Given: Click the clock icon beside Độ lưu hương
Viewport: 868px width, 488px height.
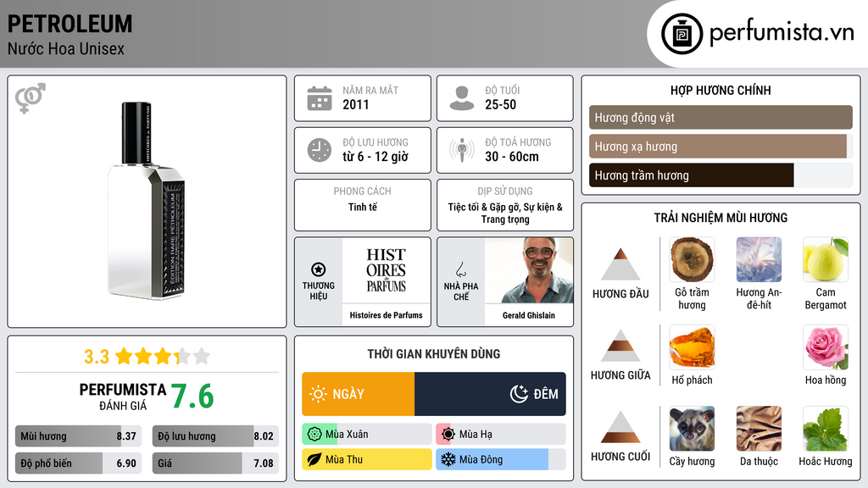Looking at the screenshot, I should [x=320, y=150].
